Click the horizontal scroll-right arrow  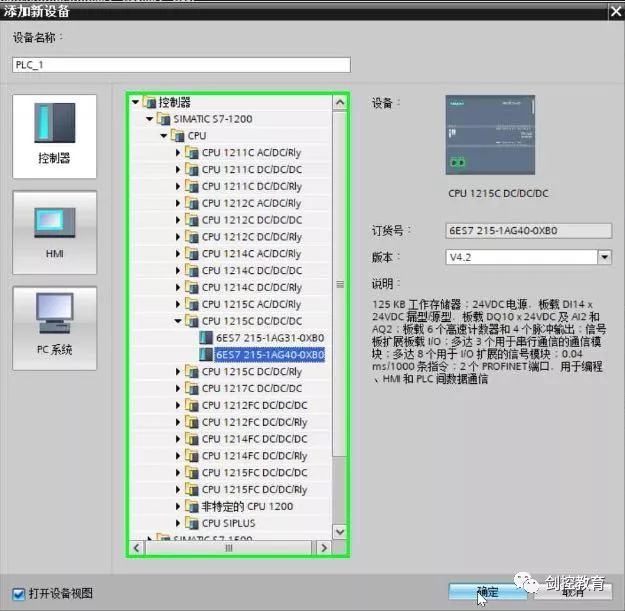tap(324, 548)
